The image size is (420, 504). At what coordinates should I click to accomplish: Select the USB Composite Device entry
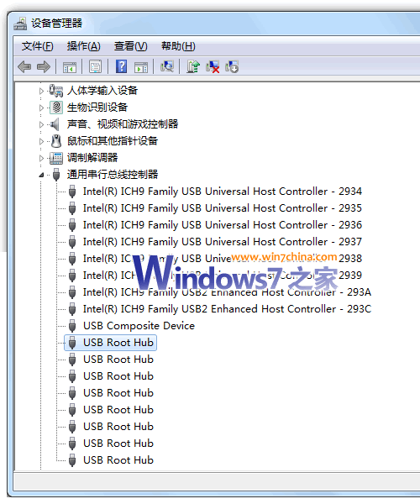point(139,326)
